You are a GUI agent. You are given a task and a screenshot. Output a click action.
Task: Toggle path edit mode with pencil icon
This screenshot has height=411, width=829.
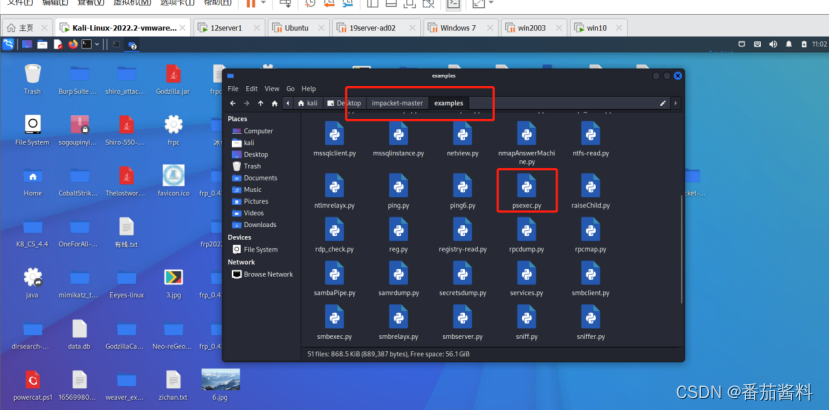(662, 104)
